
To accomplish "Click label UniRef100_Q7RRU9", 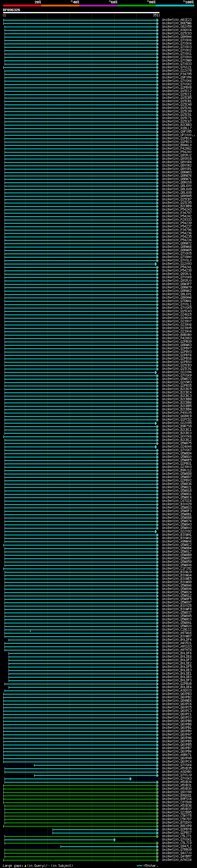I will click(x=177, y=849).
